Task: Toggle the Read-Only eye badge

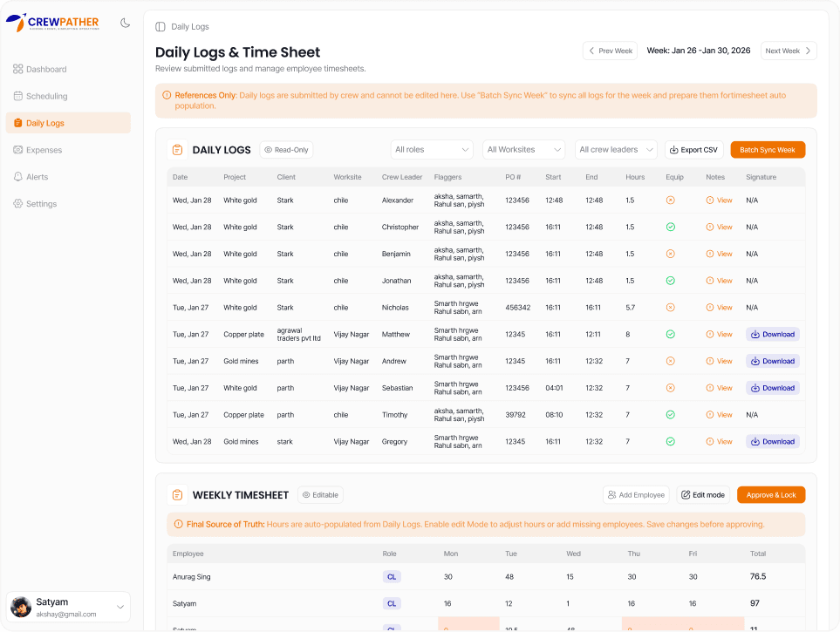Action: pos(286,150)
